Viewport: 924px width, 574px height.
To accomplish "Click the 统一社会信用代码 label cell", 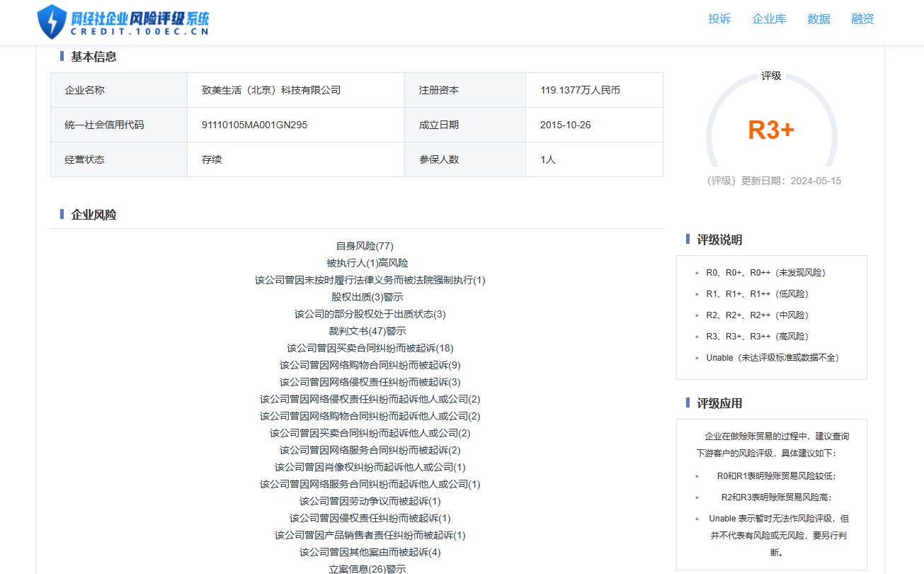I will tap(119, 125).
